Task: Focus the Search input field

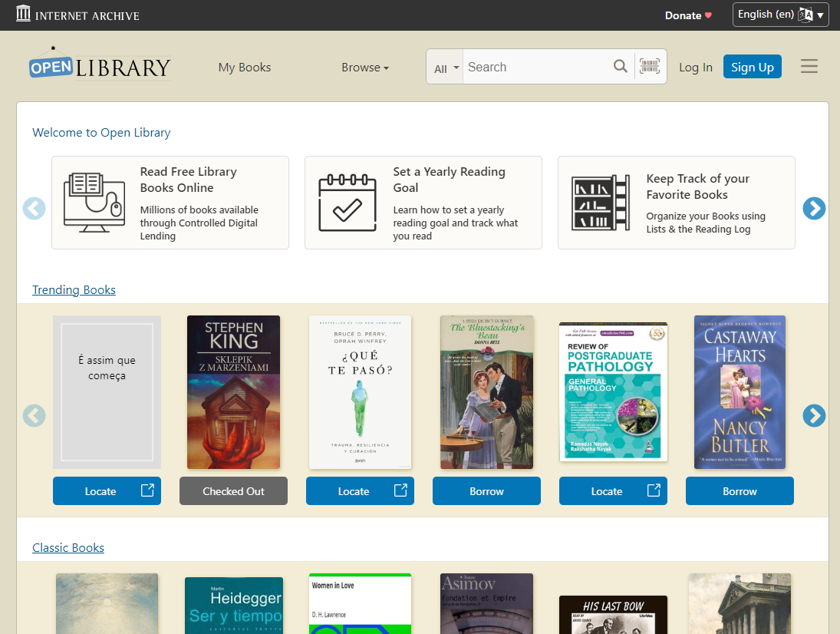Action: [537, 67]
